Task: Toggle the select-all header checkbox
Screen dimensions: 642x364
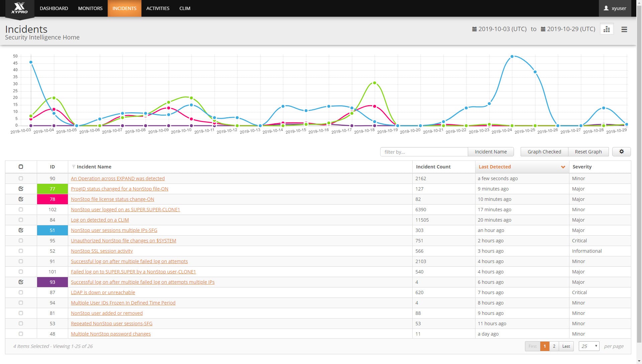Action: 21,167
